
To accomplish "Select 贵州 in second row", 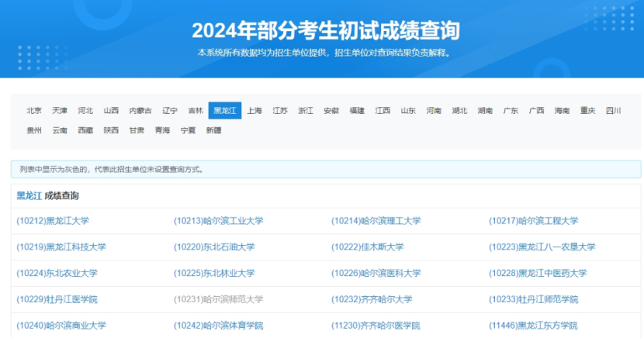I will [34, 130].
